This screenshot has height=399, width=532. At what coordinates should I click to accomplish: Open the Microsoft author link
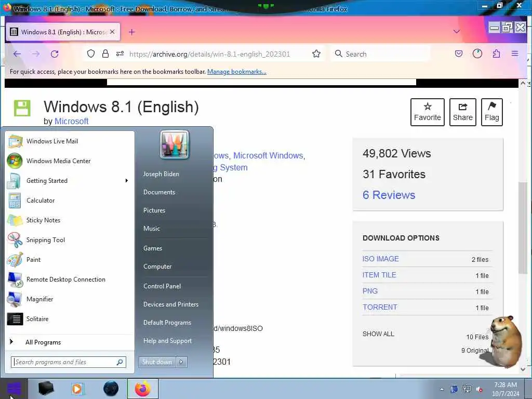click(x=71, y=121)
